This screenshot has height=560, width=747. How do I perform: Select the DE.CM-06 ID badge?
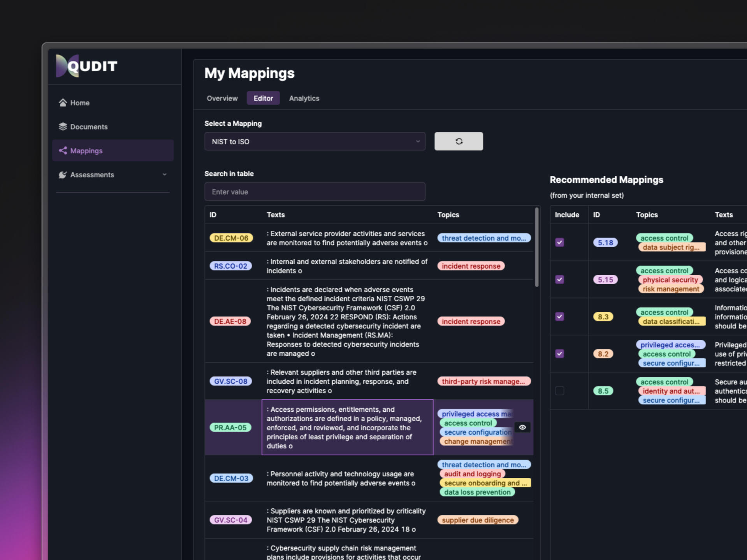point(231,238)
